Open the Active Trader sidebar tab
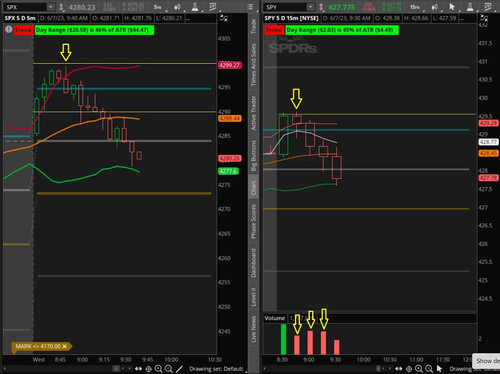The height and width of the screenshot is (374, 500). pos(253,113)
